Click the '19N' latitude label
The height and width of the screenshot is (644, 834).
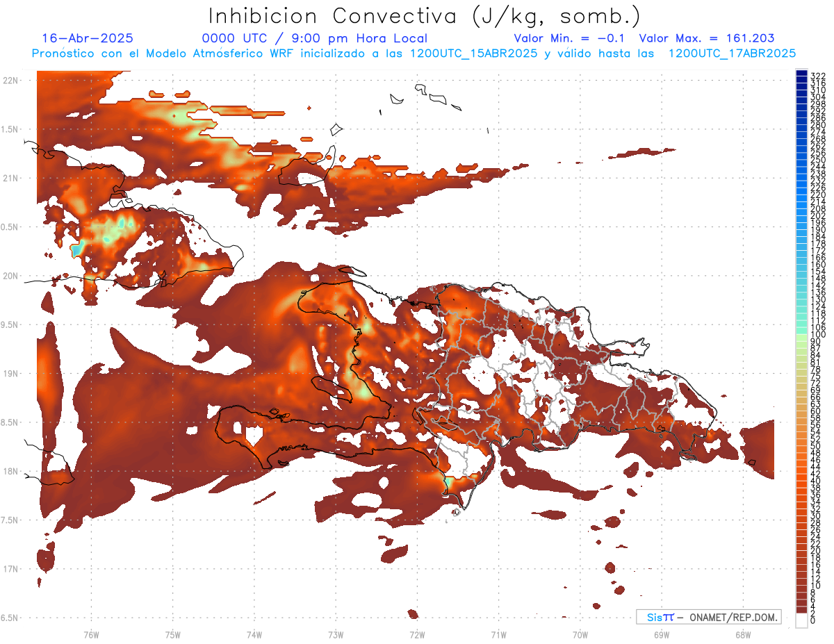click(x=10, y=373)
